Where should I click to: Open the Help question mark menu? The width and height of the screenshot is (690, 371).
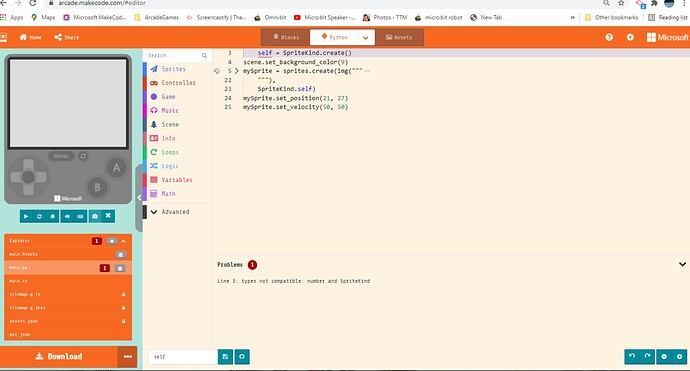coord(609,37)
